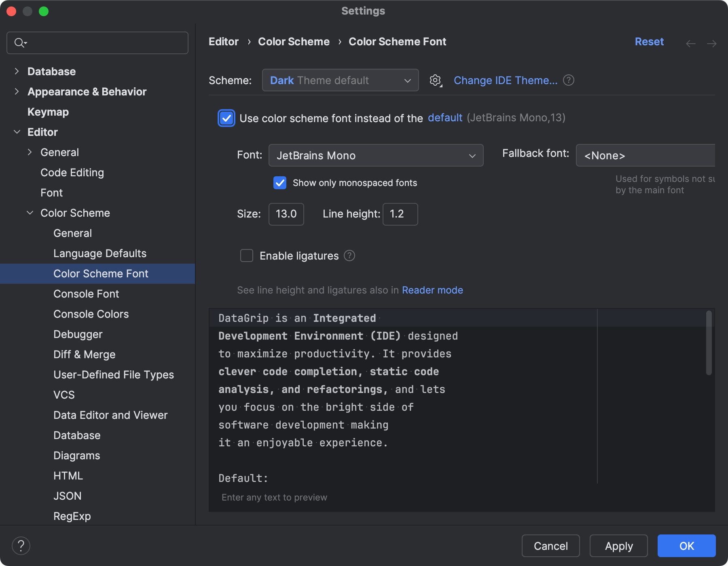Open help via bottom-left question mark button

pyautogui.click(x=21, y=546)
